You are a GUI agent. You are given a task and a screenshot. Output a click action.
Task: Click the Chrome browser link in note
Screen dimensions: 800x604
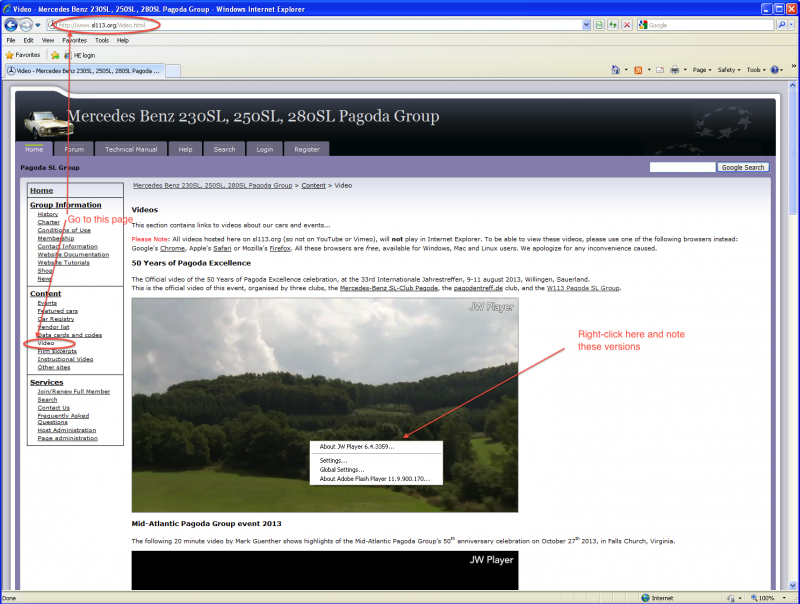coord(172,248)
